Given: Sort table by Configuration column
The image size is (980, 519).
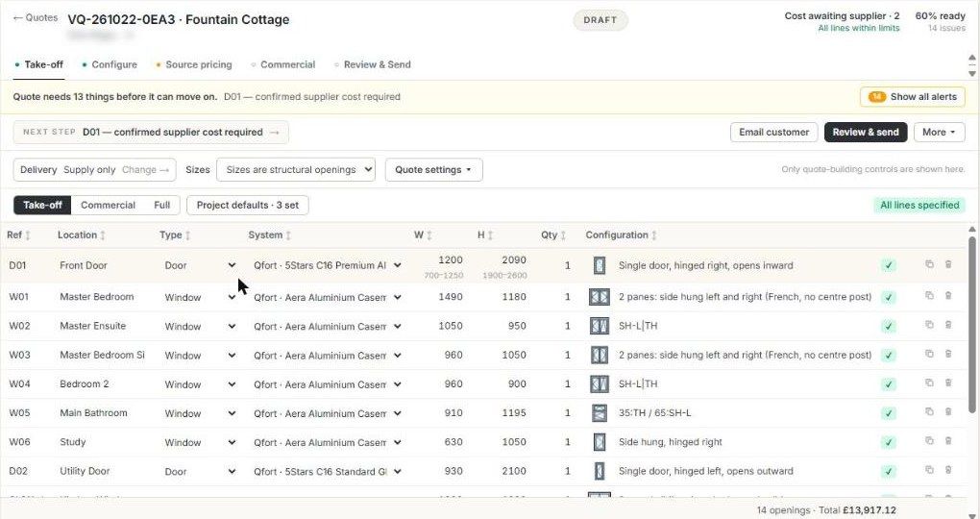Looking at the screenshot, I should [x=622, y=235].
